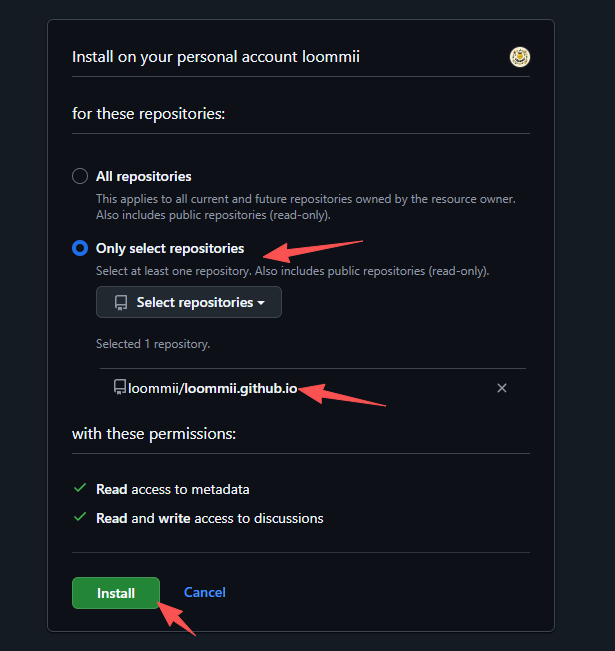Click checkmark next to Read access to metadata
Image resolution: width=615 pixels, height=651 pixels.
coord(80,489)
